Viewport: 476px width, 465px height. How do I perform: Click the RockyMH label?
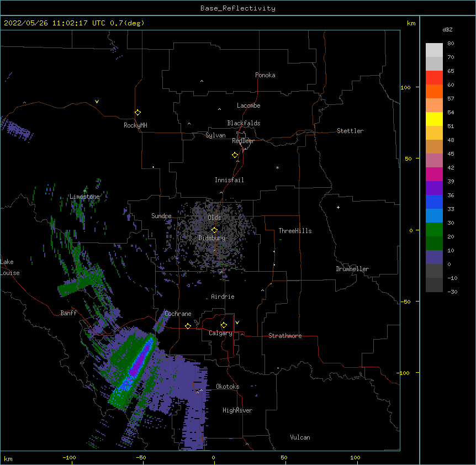(135, 125)
